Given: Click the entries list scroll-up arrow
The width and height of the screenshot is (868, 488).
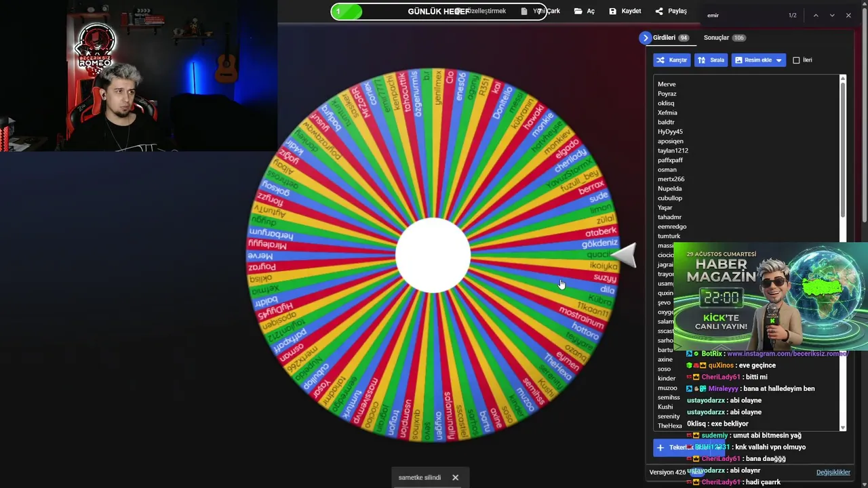Looking at the screenshot, I should click(843, 79).
